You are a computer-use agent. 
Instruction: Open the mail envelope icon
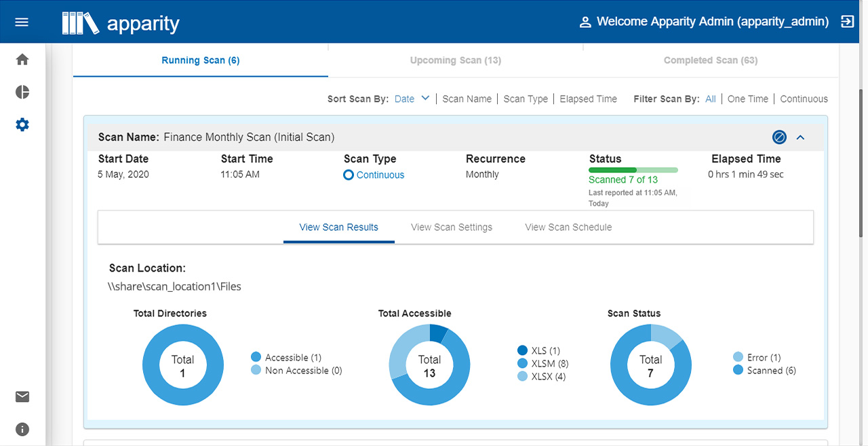pos(22,396)
